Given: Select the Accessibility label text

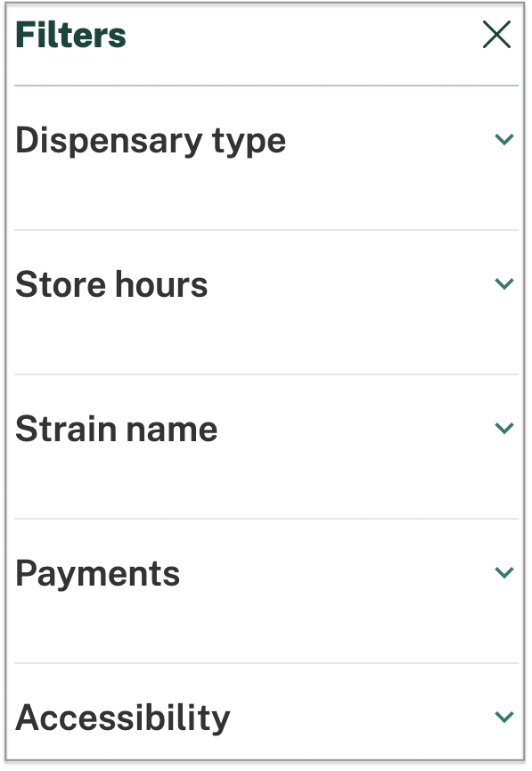Looking at the screenshot, I should pyautogui.click(x=123, y=718).
